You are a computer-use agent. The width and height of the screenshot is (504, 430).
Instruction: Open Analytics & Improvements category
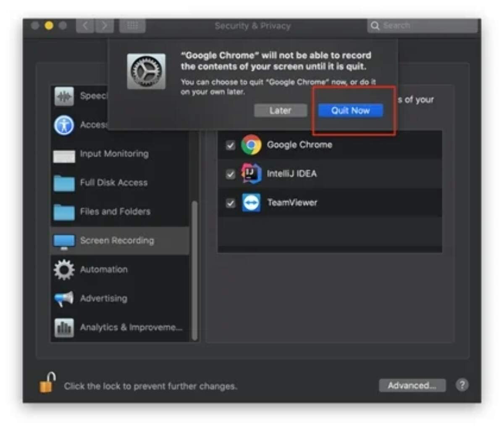[120, 328]
